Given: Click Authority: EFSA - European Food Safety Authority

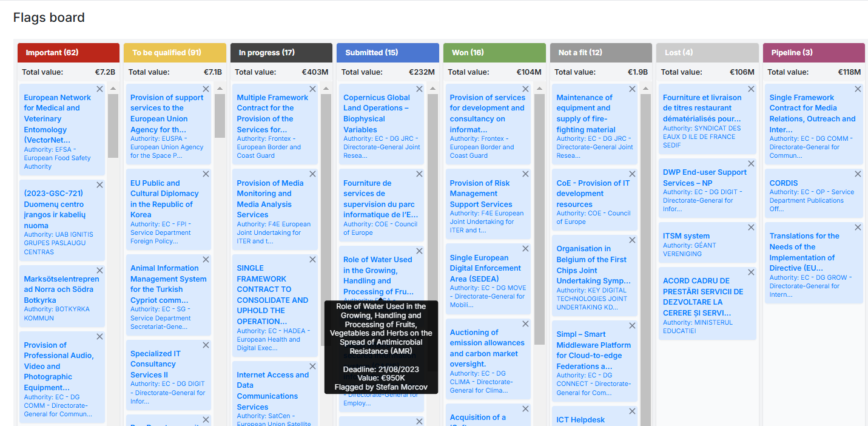Looking at the screenshot, I should coord(57,158).
